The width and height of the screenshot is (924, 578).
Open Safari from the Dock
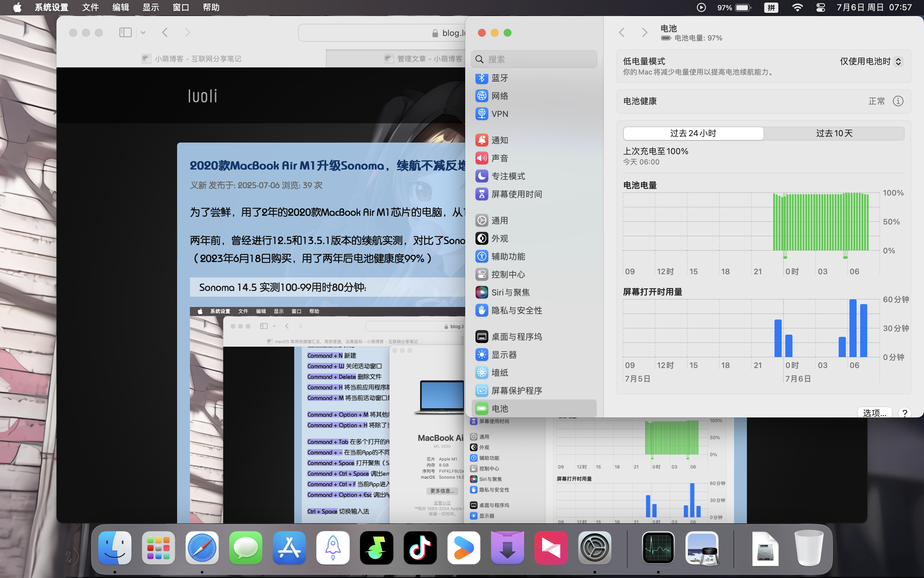pyautogui.click(x=202, y=548)
